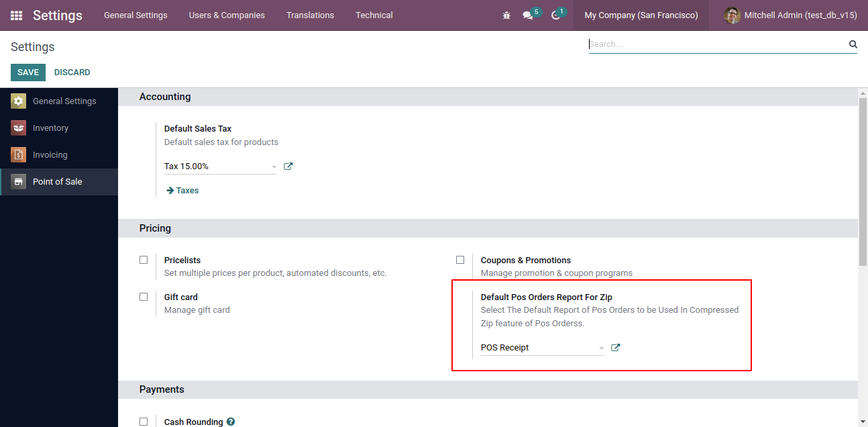Enable the Pricelists checkbox

[x=144, y=260]
